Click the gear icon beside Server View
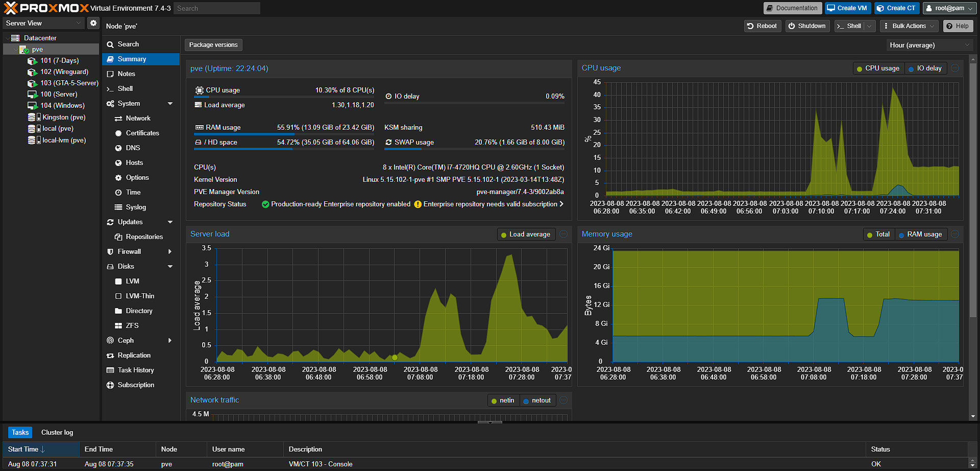Screen dimensions: 980x471 click(x=93, y=23)
